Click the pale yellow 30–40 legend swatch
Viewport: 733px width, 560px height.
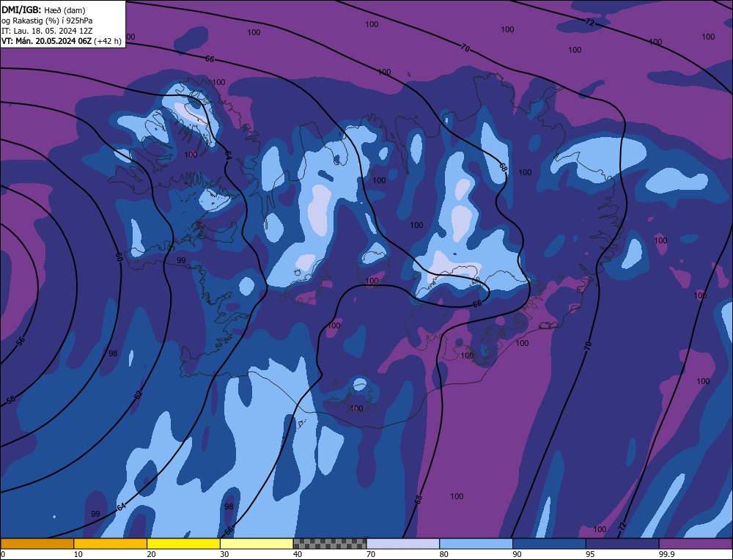(x=257, y=544)
